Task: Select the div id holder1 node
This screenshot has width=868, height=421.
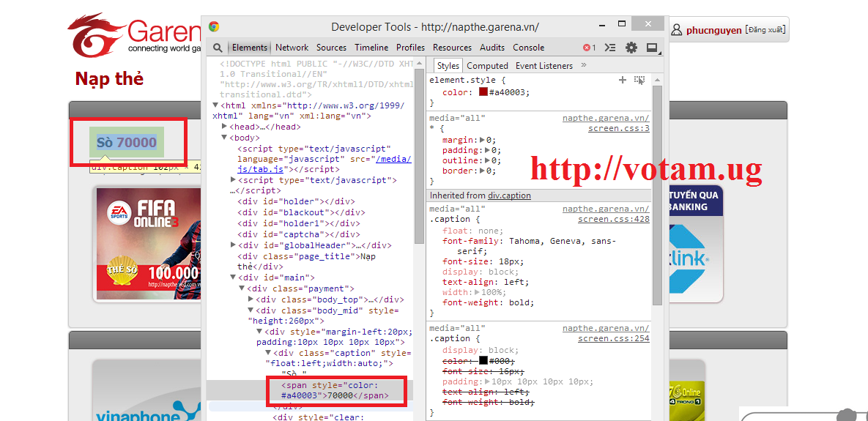Action: (298, 223)
